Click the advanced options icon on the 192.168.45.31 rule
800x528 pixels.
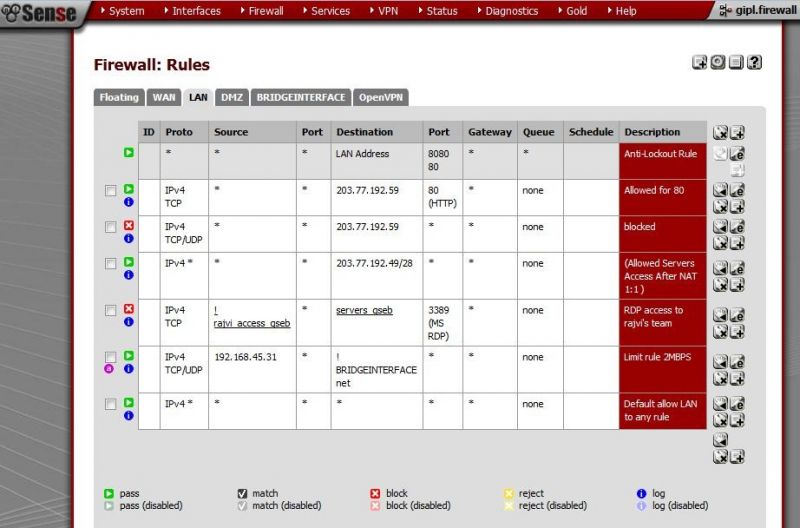click(x=109, y=369)
